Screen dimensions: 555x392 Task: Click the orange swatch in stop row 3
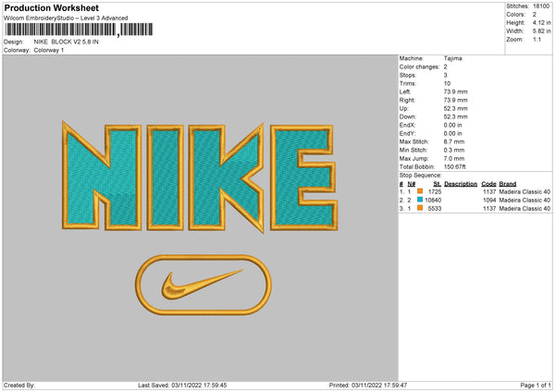420,208
